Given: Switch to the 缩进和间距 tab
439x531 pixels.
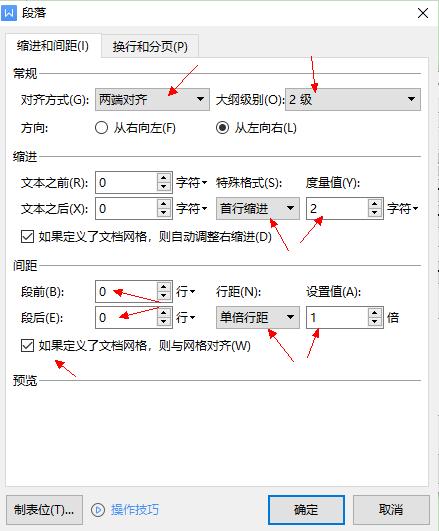Looking at the screenshot, I should pos(53,46).
